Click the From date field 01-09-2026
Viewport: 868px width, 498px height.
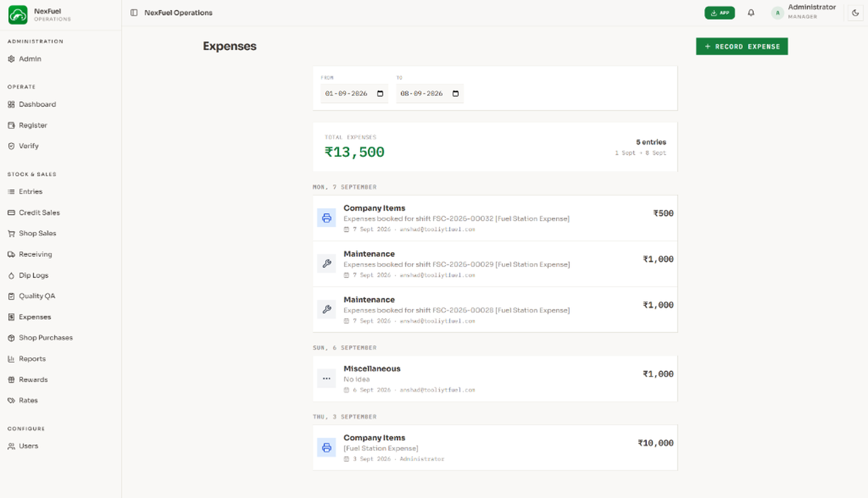click(354, 94)
